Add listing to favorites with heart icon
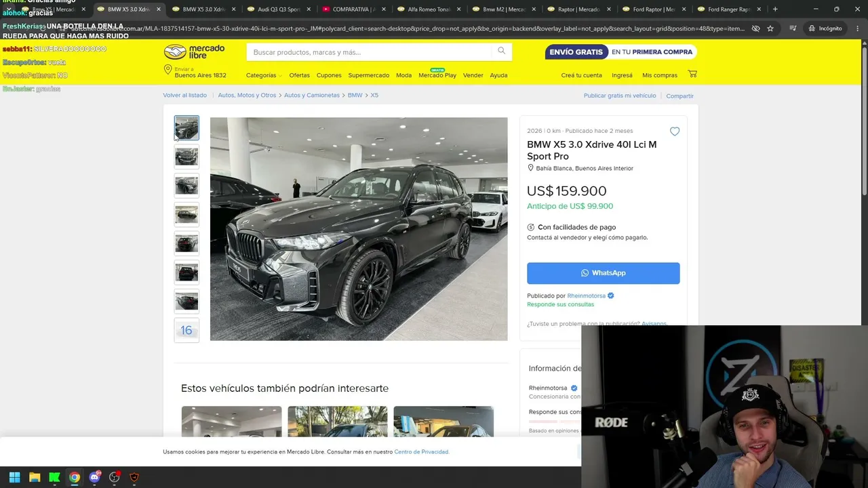The image size is (868, 488). (x=675, y=131)
